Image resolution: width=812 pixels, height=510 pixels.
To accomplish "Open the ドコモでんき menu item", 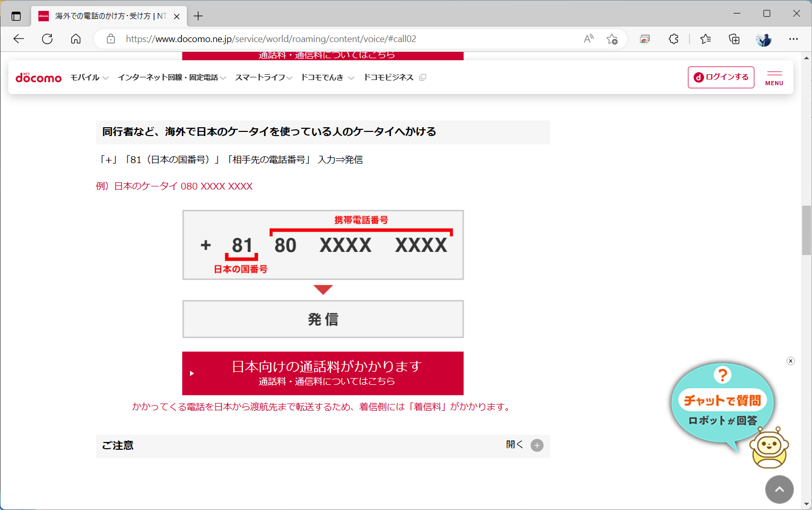I will pyautogui.click(x=322, y=77).
